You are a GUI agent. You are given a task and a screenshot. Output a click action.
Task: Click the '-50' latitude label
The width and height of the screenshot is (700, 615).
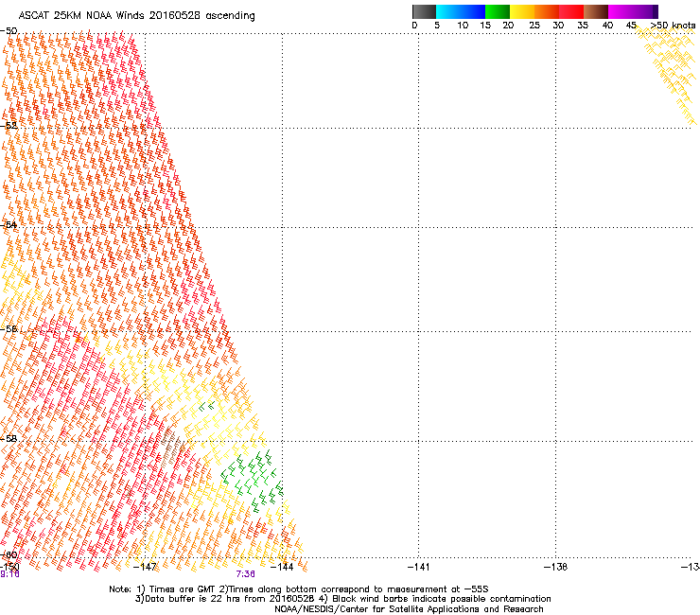point(9,31)
